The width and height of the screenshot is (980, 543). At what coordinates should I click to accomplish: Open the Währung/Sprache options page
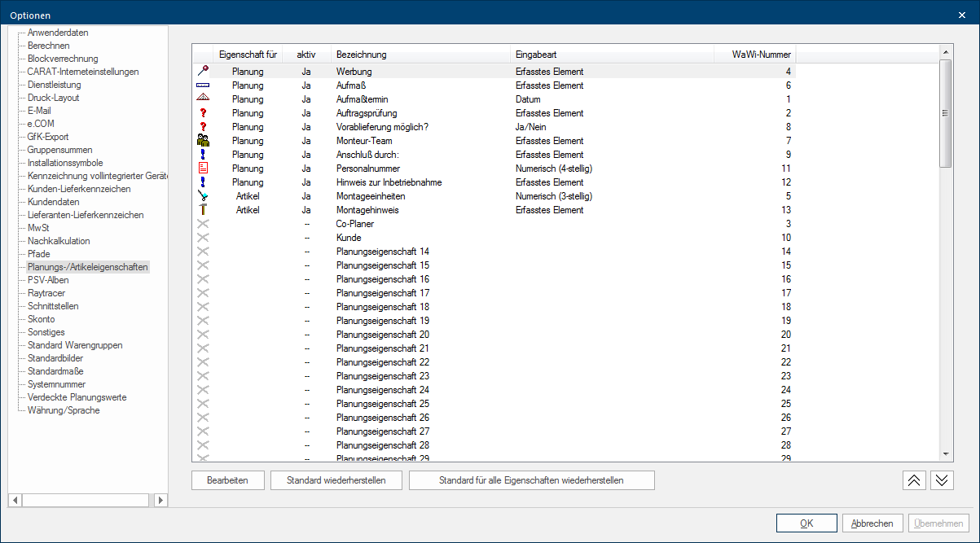pyautogui.click(x=64, y=410)
